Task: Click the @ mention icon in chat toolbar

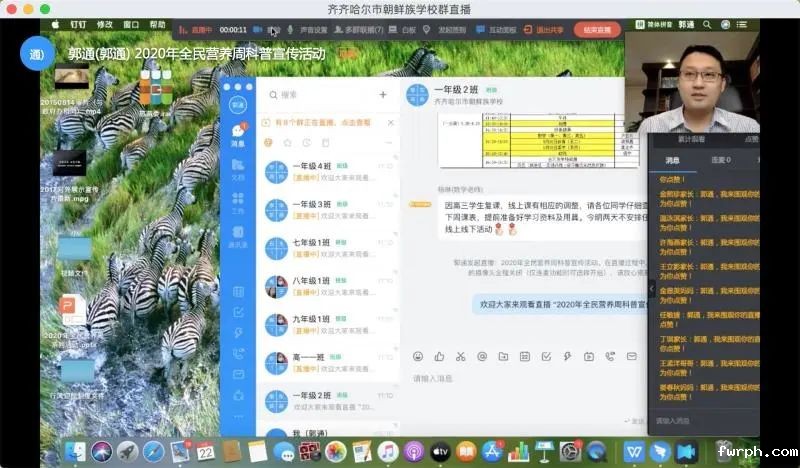Action: (481, 356)
